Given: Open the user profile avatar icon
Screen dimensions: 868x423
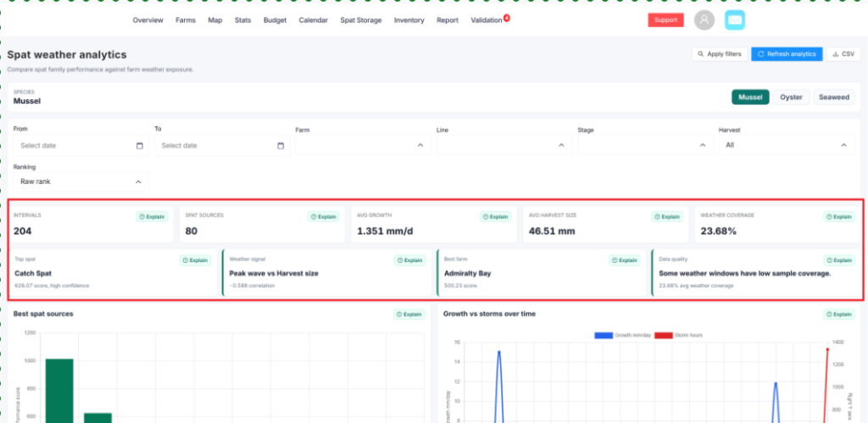Looking at the screenshot, I should pyautogui.click(x=704, y=20).
